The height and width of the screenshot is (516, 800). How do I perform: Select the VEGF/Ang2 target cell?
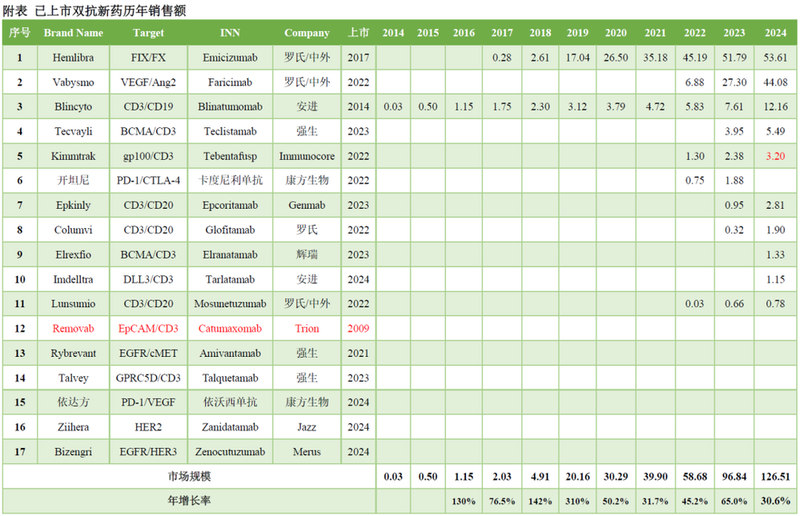point(148,82)
